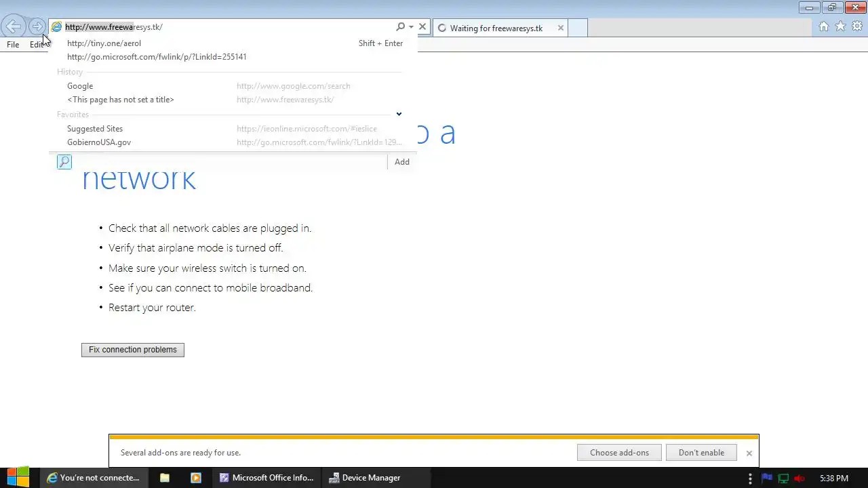868x488 pixels.
Task: Show hidden tray icons dots
Action: [x=750, y=479]
